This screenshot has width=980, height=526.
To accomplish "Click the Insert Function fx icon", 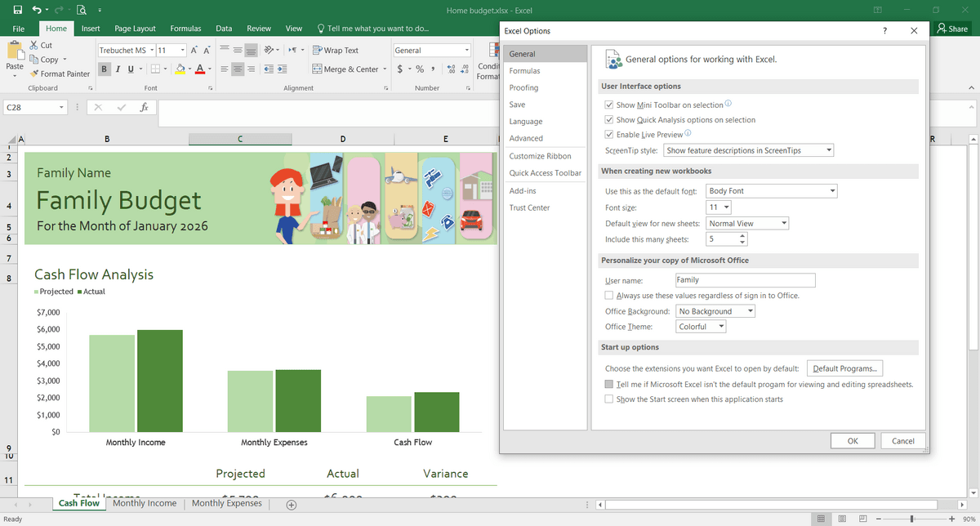I will [144, 107].
